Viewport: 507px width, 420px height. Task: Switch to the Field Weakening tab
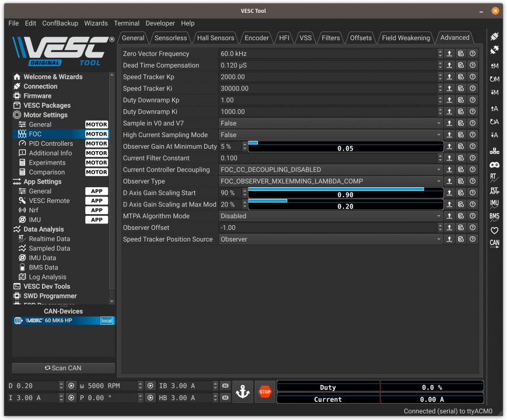point(405,38)
